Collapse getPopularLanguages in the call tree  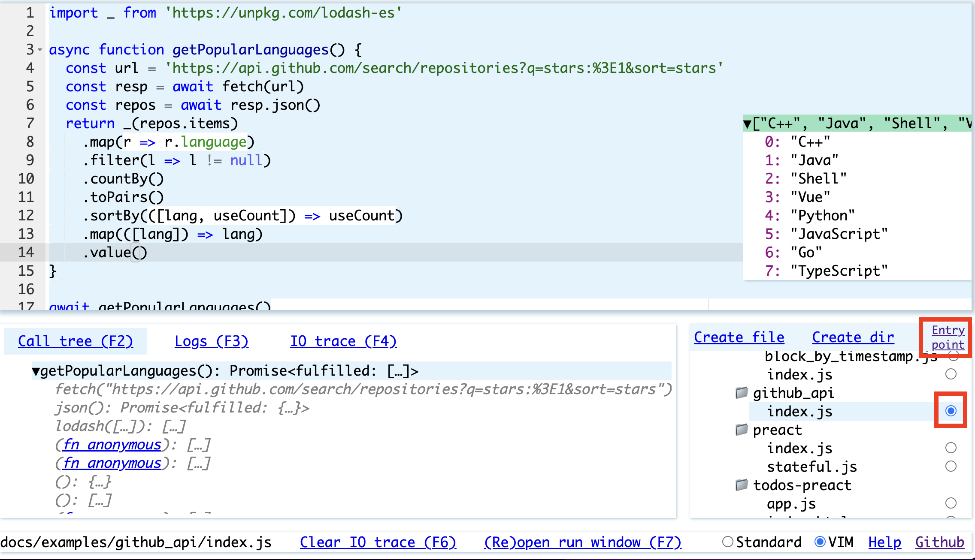coord(36,370)
